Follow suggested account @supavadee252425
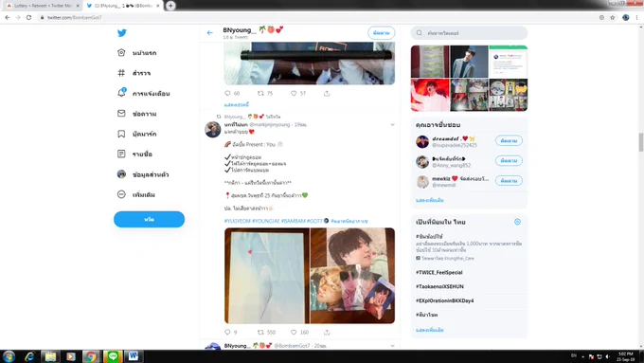 pos(509,140)
